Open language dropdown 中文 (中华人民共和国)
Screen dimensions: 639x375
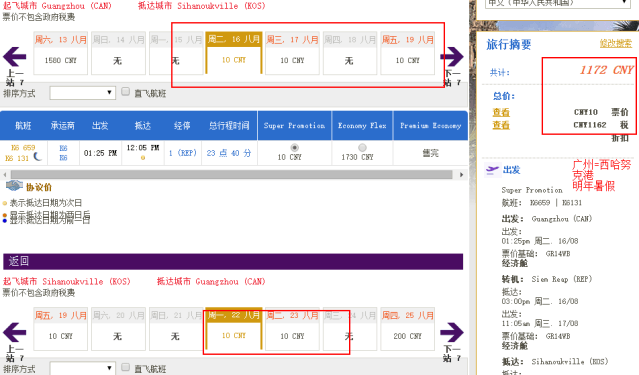pyautogui.click(x=557, y=3)
